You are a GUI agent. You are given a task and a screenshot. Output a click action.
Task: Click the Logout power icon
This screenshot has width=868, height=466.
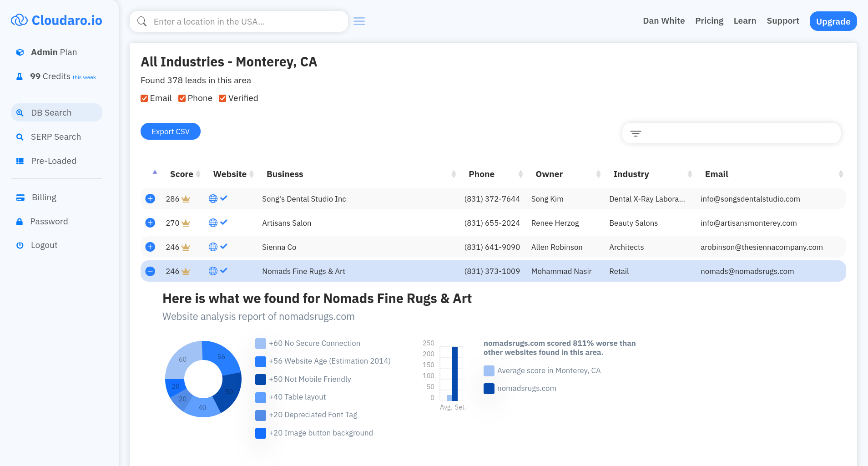coord(20,245)
